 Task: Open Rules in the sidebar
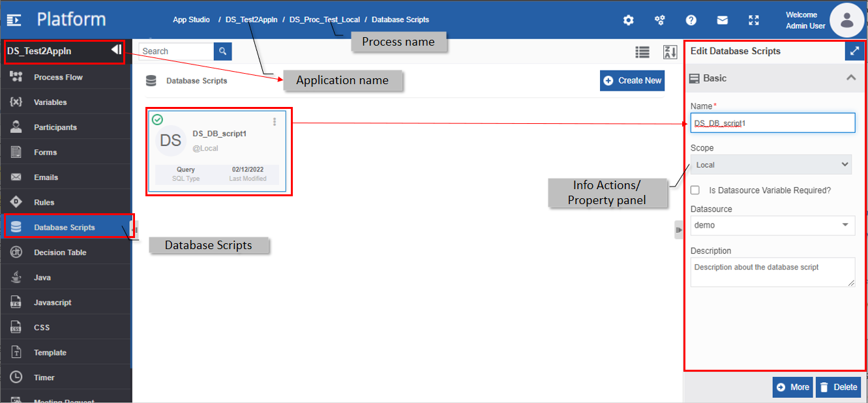pyautogui.click(x=66, y=202)
